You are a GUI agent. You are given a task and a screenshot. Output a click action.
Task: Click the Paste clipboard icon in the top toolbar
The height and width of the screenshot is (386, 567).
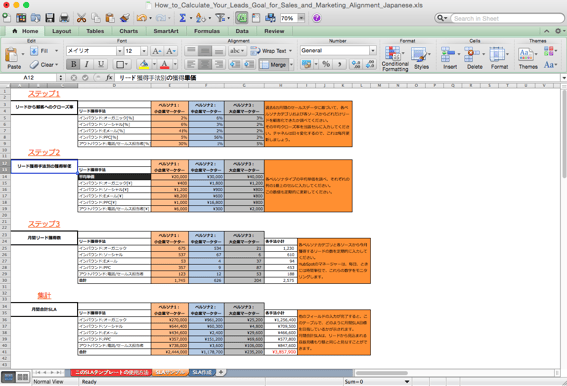110,18
